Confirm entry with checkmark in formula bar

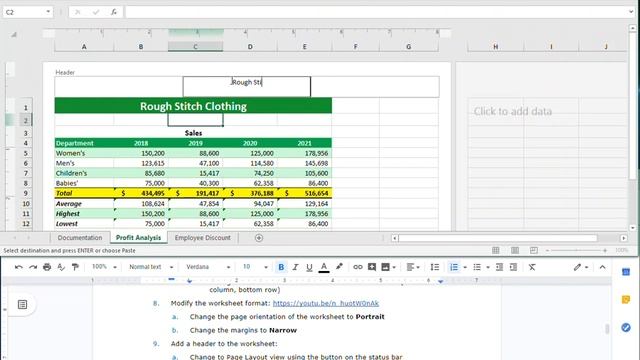pyautogui.click(x=96, y=12)
